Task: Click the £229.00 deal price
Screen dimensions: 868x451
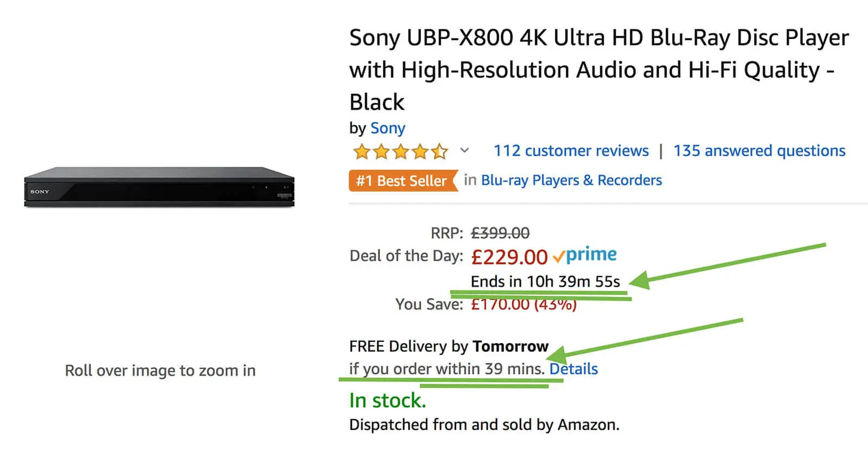Action: coord(509,257)
